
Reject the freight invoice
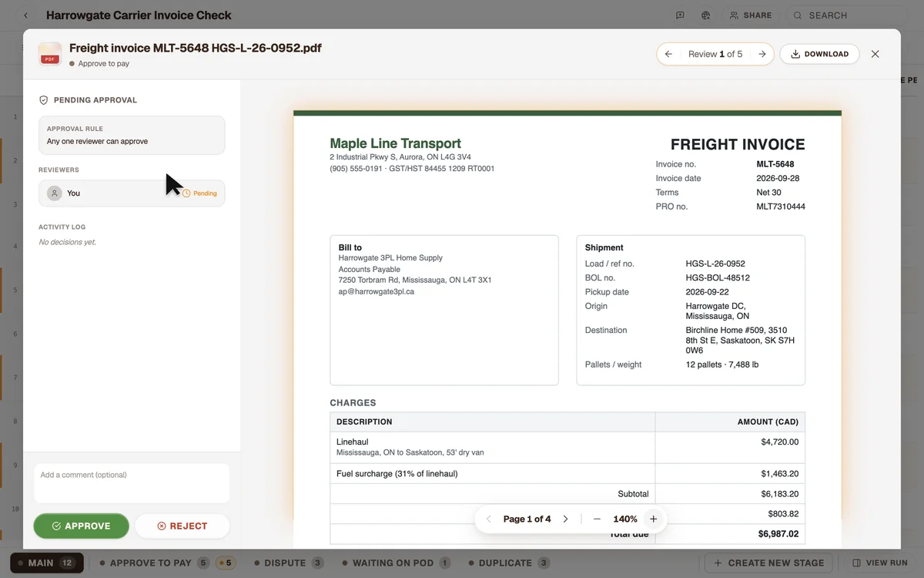[x=182, y=526]
